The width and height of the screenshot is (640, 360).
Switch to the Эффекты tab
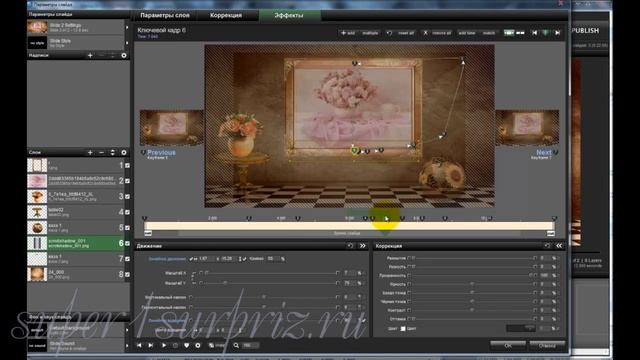(289, 15)
